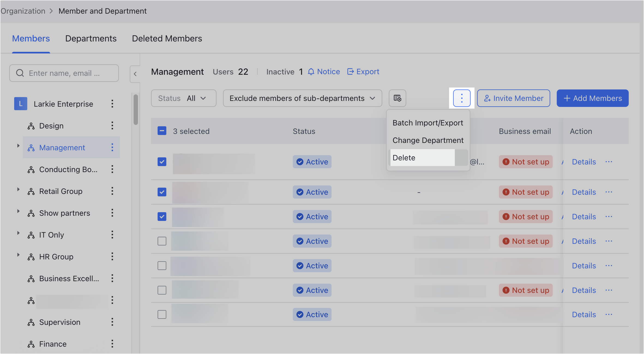
Task: Choose Change Department from the menu
Action: point(428,140)
